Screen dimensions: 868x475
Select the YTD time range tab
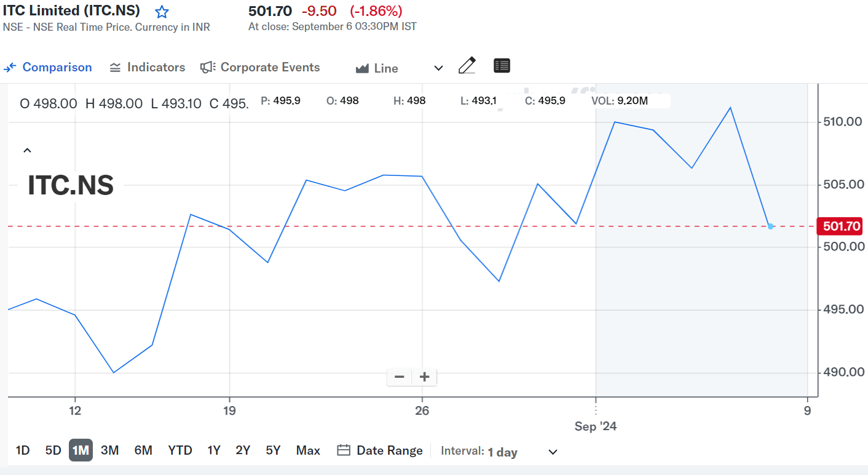click(180, 450)
